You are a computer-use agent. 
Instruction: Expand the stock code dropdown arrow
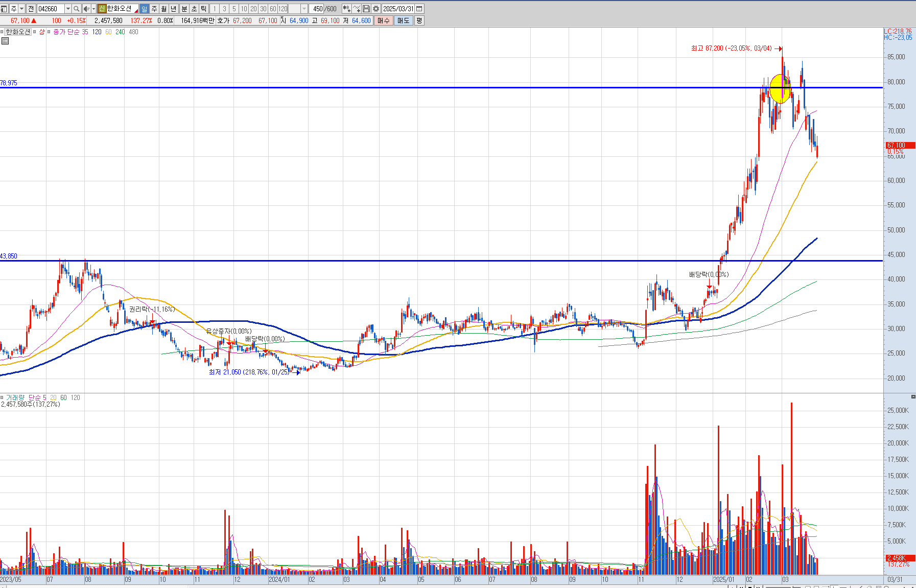(68, 9)
